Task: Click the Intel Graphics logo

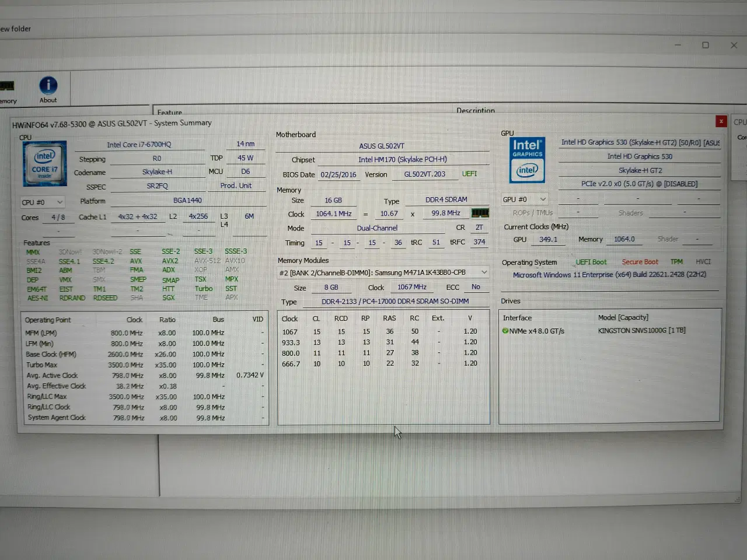Action: click(528, 160)
